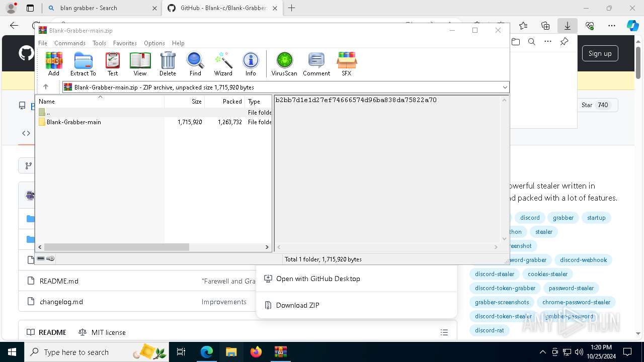The image size is (644, 362).
Task: Open a new browser tab
Action: (291, 8)
